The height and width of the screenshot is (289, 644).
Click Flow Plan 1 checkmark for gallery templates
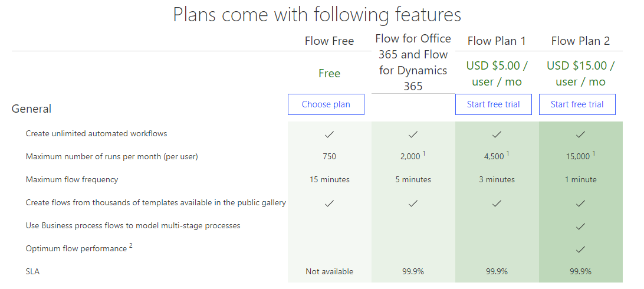pyautogui.click(x=497, y=203)
